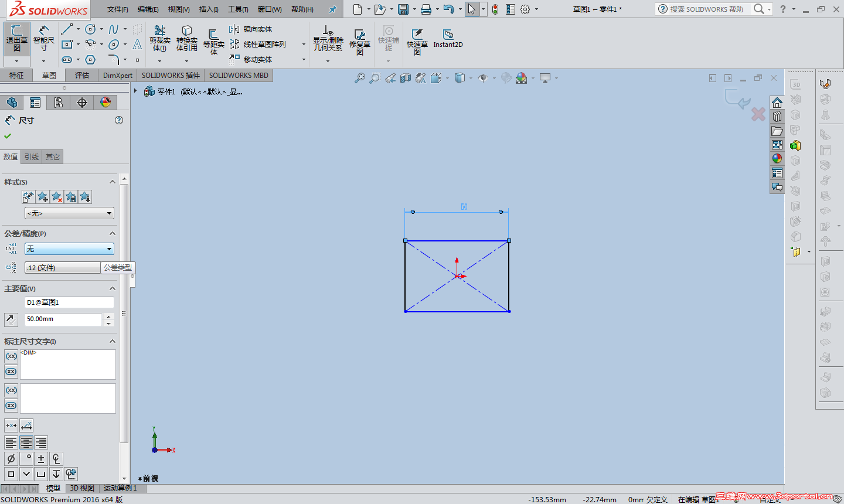The width and height of the screenshot is (844, 504).
Task: Click the 搜索 SOLIDWORKS 帮助 search box
Action: [707, 9]
